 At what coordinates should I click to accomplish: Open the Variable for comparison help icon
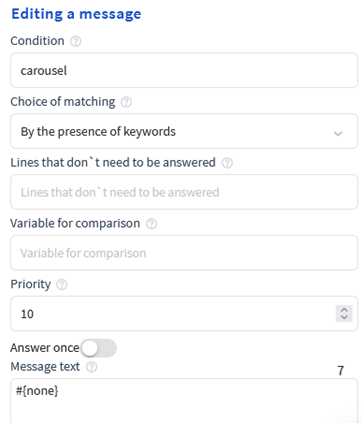click(x=152, y=224)
